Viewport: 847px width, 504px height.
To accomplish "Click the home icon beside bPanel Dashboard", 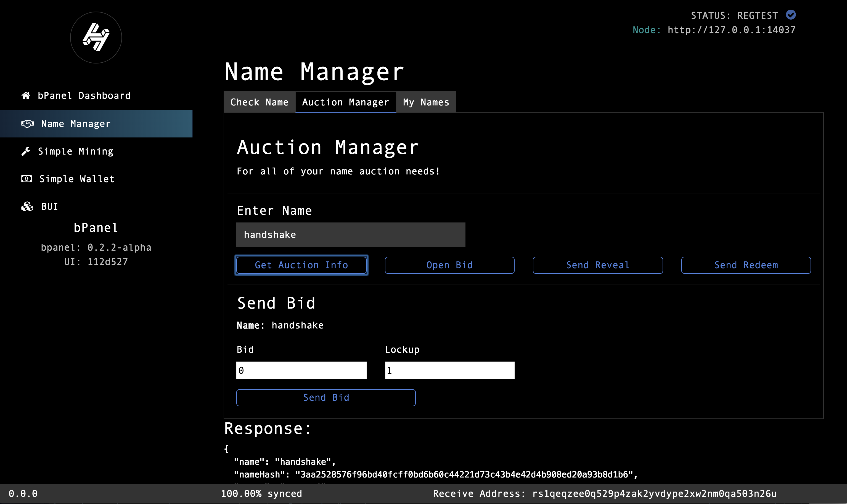I will point(26,96).
